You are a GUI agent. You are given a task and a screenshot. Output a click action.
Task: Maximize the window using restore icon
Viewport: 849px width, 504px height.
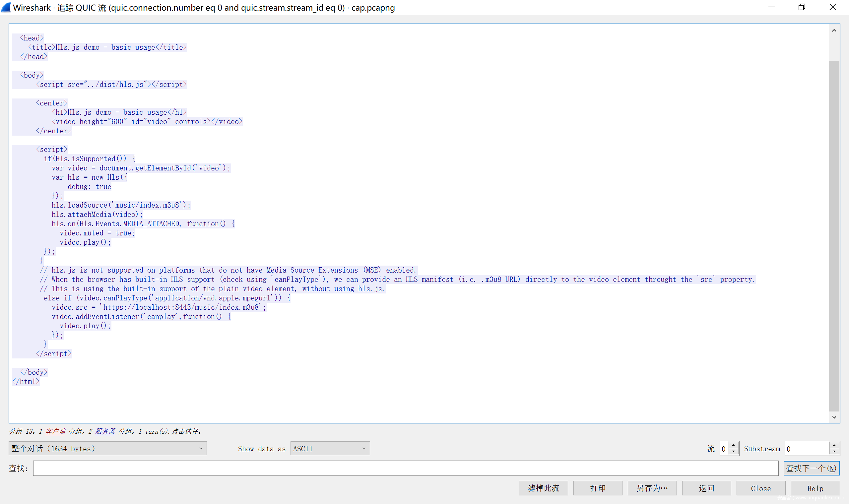pos(802,7)
